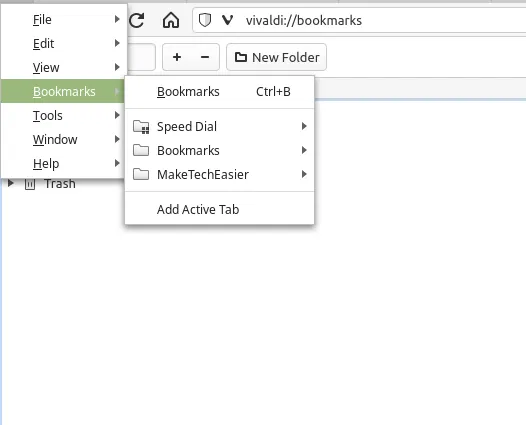Choose Bookmarks Ctrl+B entry
526x425 pixels.
(219, 92)
